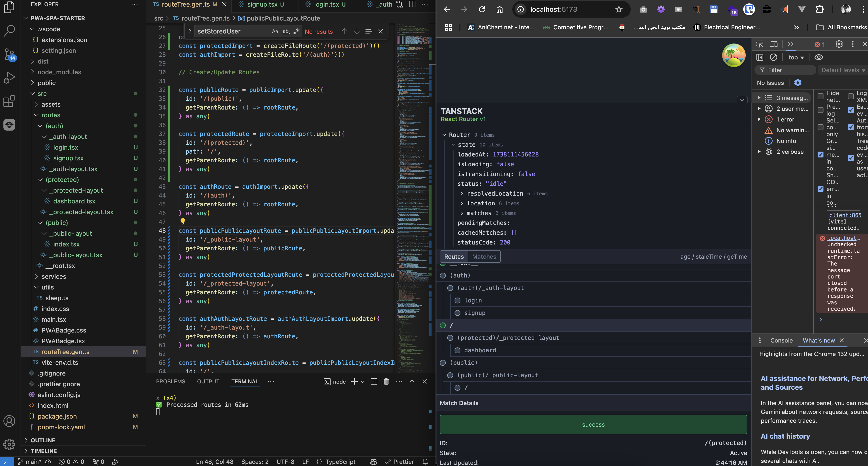The image size is (868, 466).
Task: Open Run and Debug view
Action: tap(9, 78)
